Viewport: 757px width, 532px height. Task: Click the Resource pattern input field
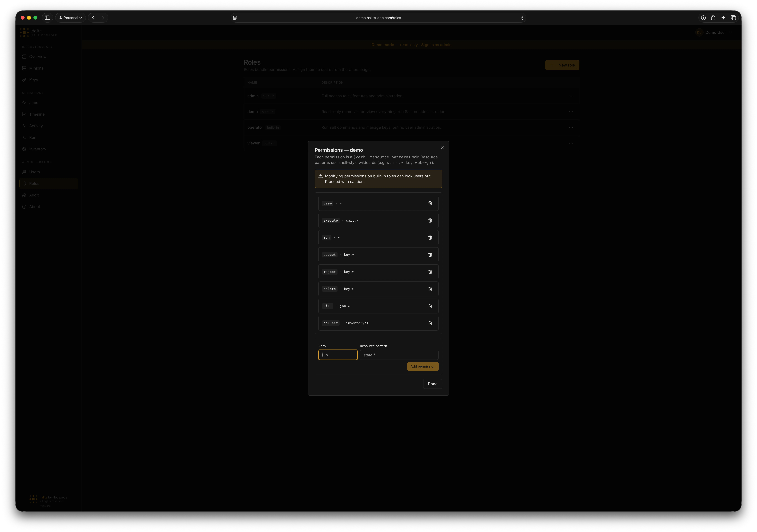point(399,355)
